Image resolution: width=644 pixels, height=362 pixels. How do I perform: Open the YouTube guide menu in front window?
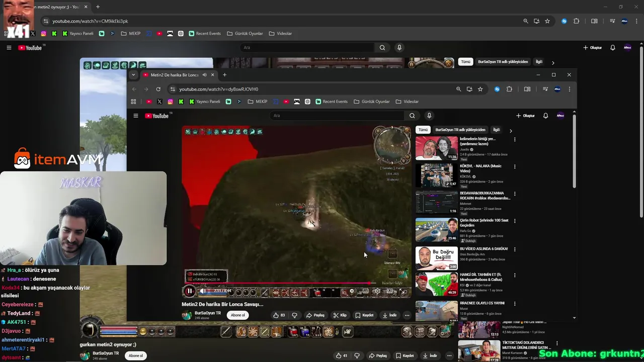[x=135, y=116]
